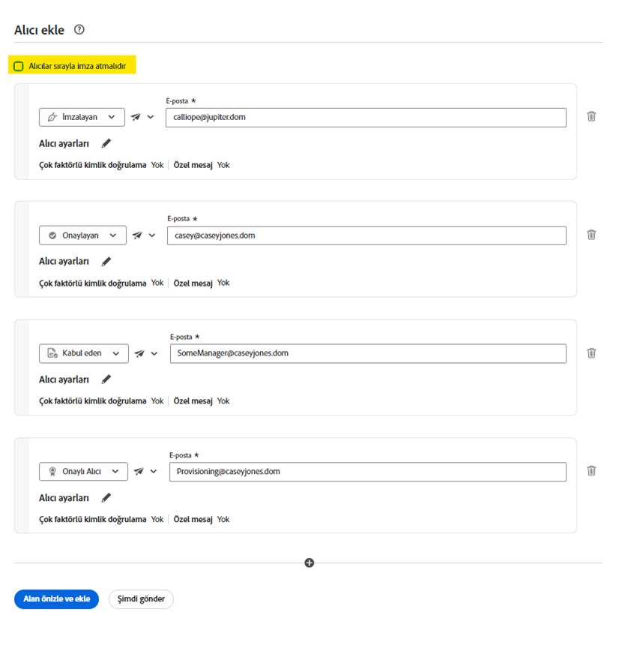This screenshot has height=672, width=622.
Task: Click the SomeManager@caseyjones.dom email field
Action: point(367,353)
